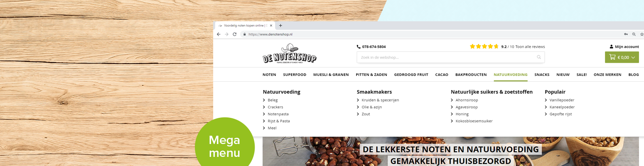Click the key icon in address bar
The image size is (644, 166).
(626, 34)
